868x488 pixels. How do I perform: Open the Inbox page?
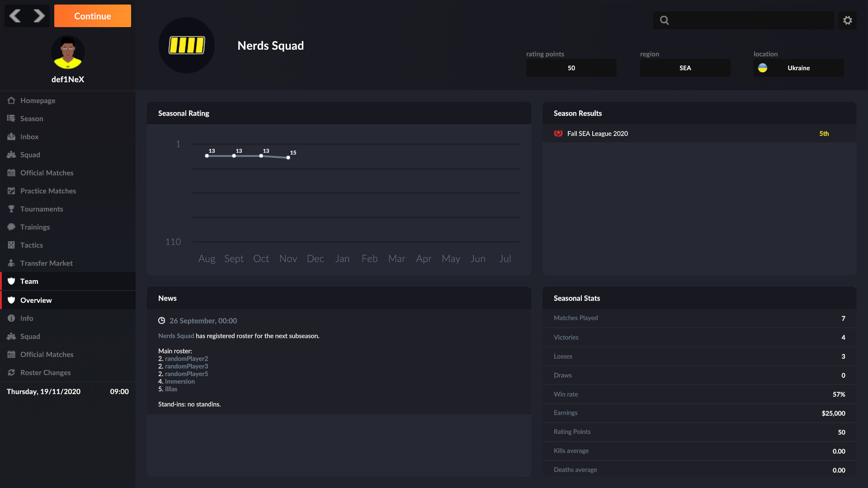[30, 136]
